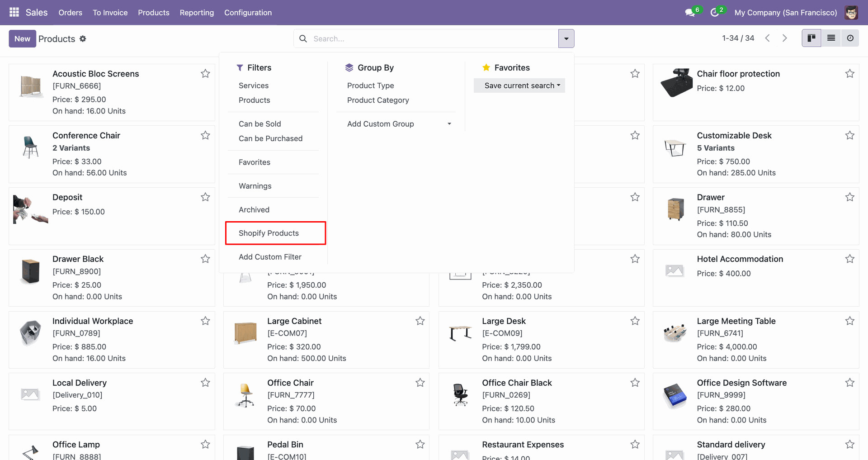Open the activities clock icon
Viewport: 868px width, 460px height.
[x=715, y=13]
